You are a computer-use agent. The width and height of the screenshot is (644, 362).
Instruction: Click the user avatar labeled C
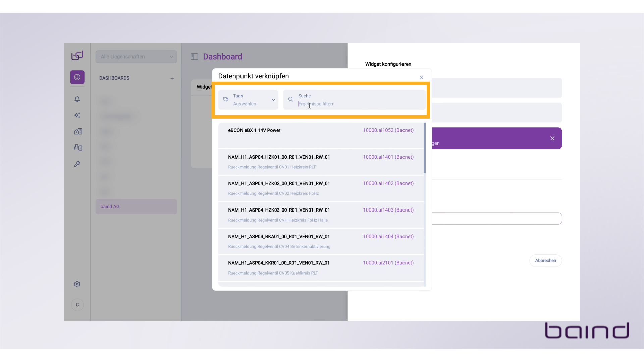77,305
